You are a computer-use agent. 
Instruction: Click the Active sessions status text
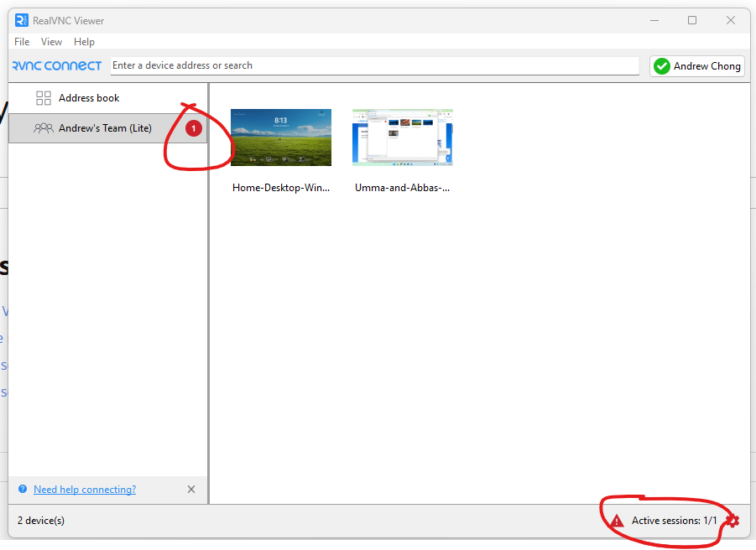[x=675, y=521]
